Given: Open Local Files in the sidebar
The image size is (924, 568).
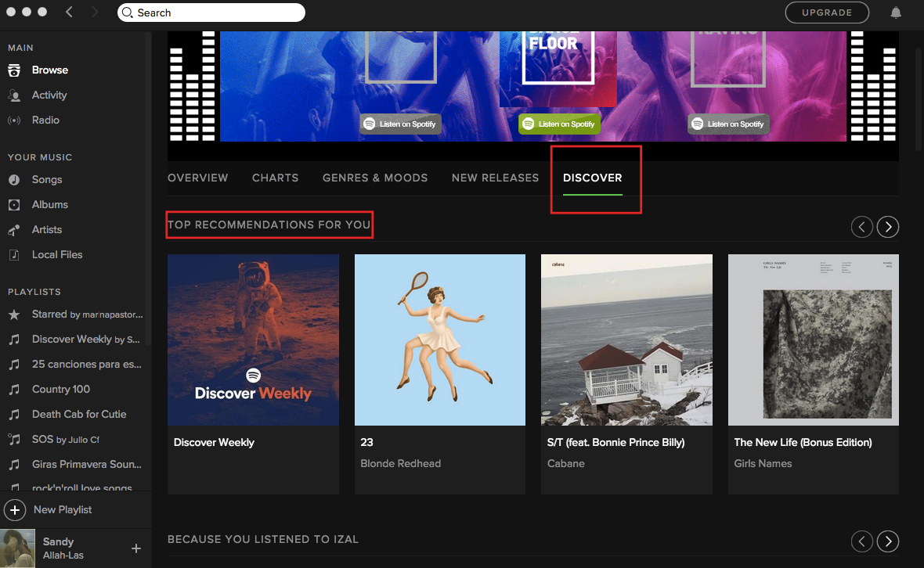Looking at the screenshot, I should 56,255.
